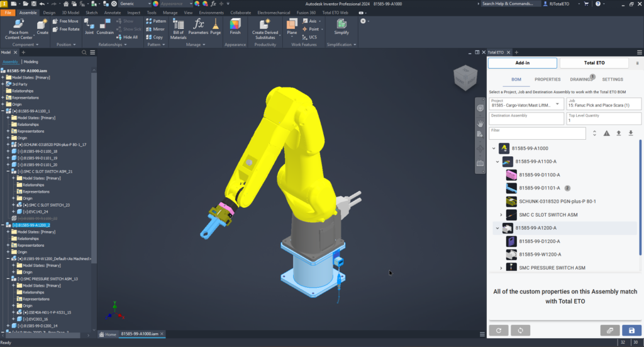
Task: Open the Inspect ribbon tab
Action: pos(133,13)
